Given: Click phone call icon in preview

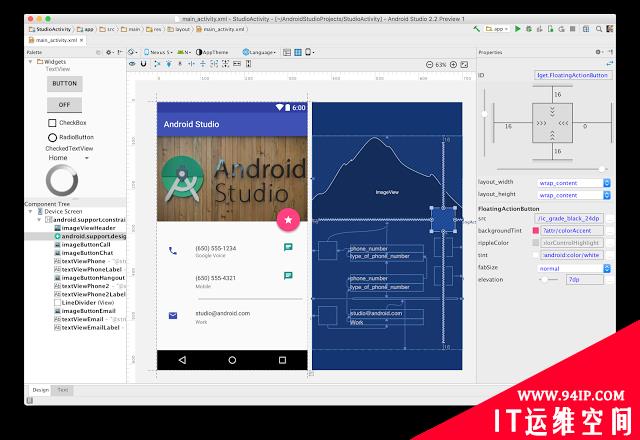Looking at the screenshot, I should coord(173,251).
